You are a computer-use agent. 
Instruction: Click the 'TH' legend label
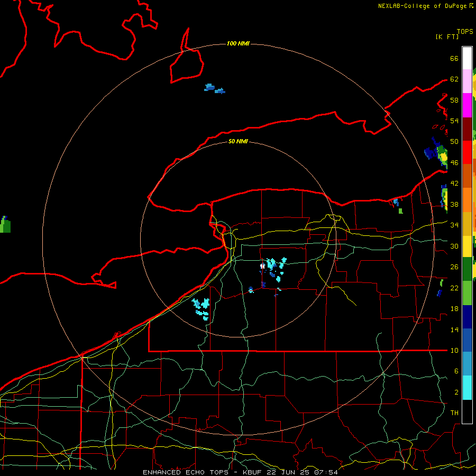[454, 413]
